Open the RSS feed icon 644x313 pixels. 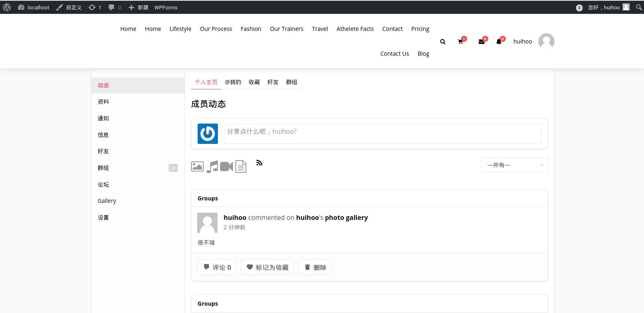click(x=259, y=163)
